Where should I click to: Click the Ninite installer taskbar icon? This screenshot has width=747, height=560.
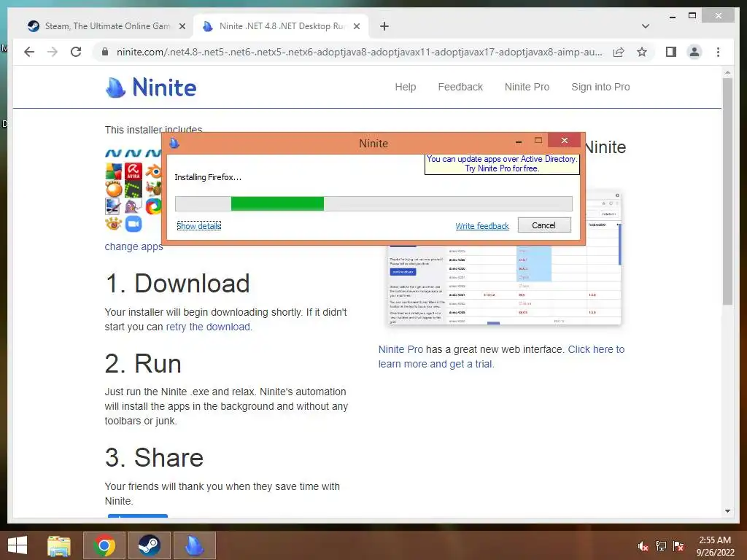(194, 545)
